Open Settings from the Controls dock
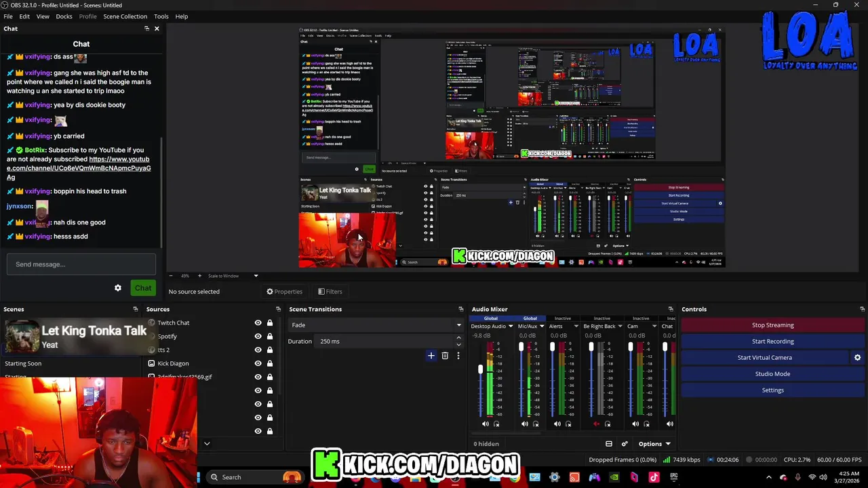868x488 pixels. coord(772,390)
